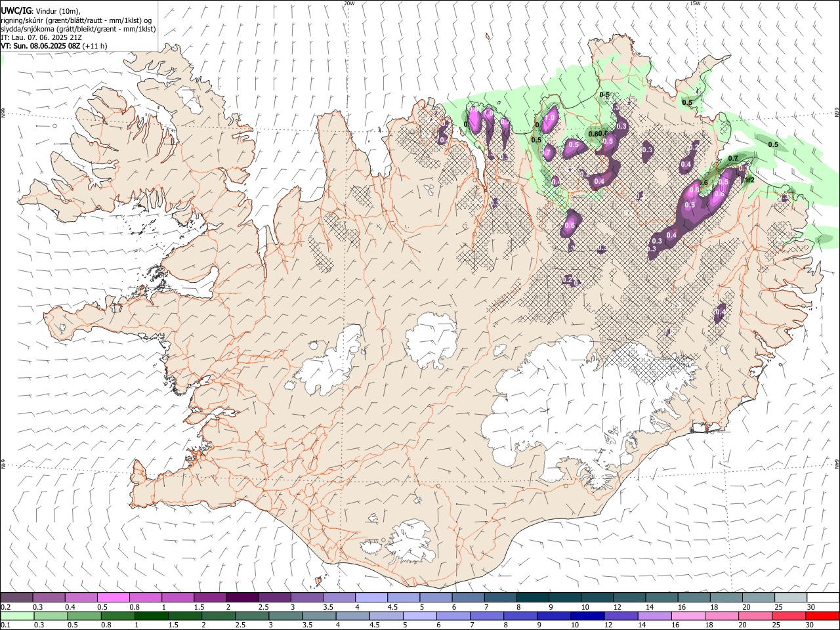Click the 'slydda/snjókoma' legend description line

(x=78, y=29)
